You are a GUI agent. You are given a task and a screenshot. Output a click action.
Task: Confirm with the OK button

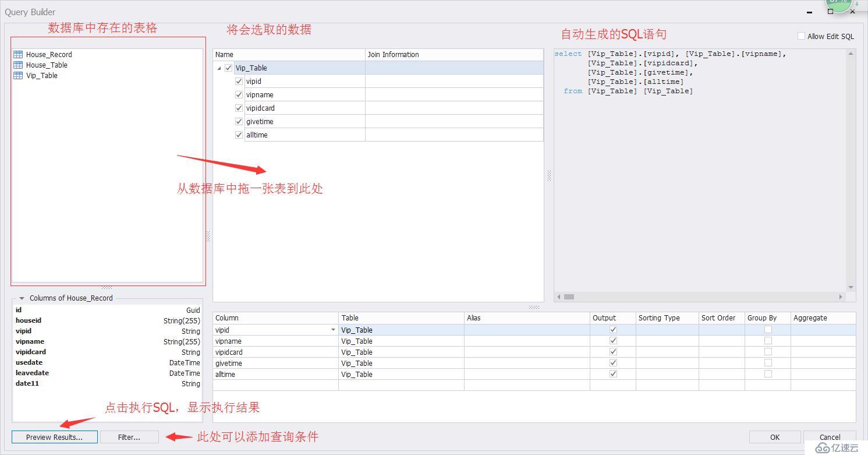775,437
